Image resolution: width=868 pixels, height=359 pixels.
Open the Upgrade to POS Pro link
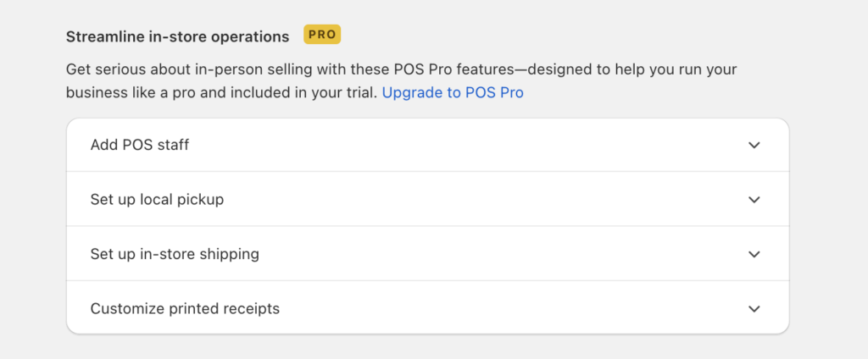coord(453,92)
